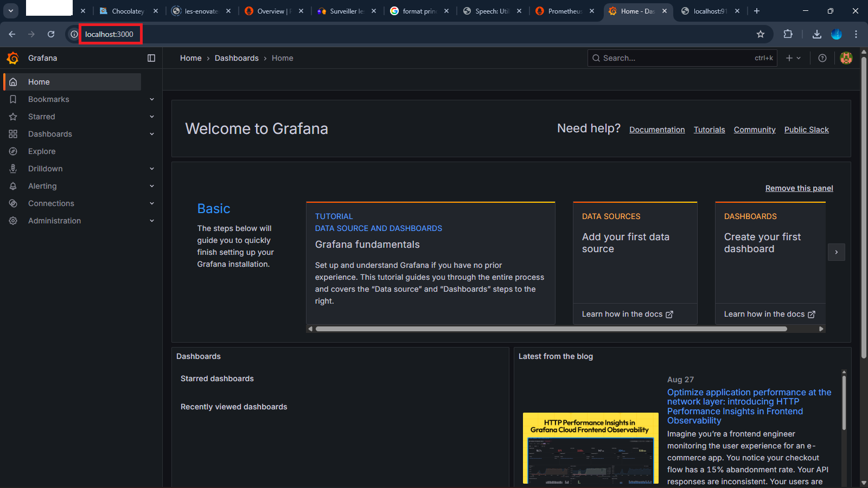The height and width of the screenshot is (488, 868).
Task: Switch to the Speech tab
Action: pos(492,11)
